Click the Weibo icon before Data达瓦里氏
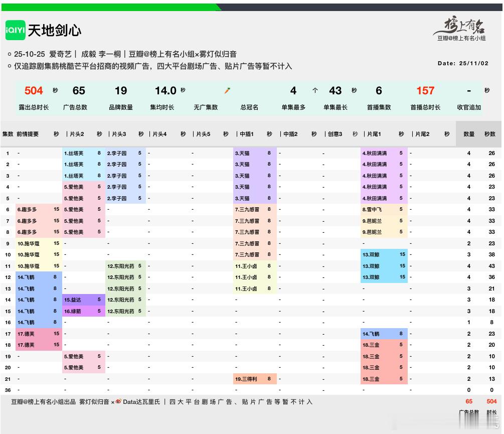Image resolution: width=504 pixels, height=434 pixels. [118, 401]
